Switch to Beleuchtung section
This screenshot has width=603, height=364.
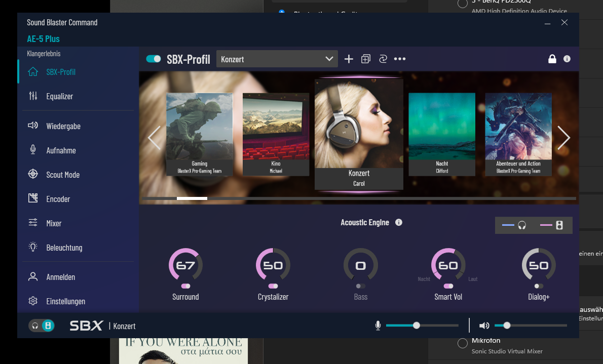64,248
